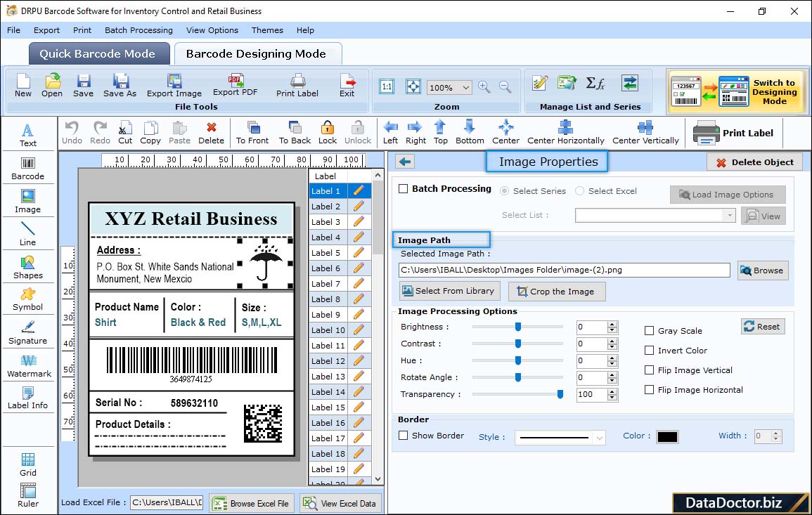The height and width of the screenshot is (515, 812).
Task: Center object horizontally
Action: [x=565, y=133]
